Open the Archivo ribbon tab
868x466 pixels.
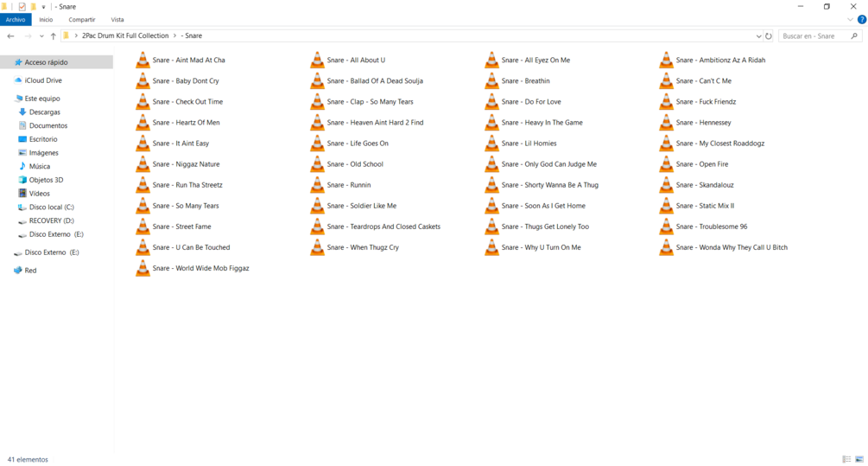click(x=16, y=19)
